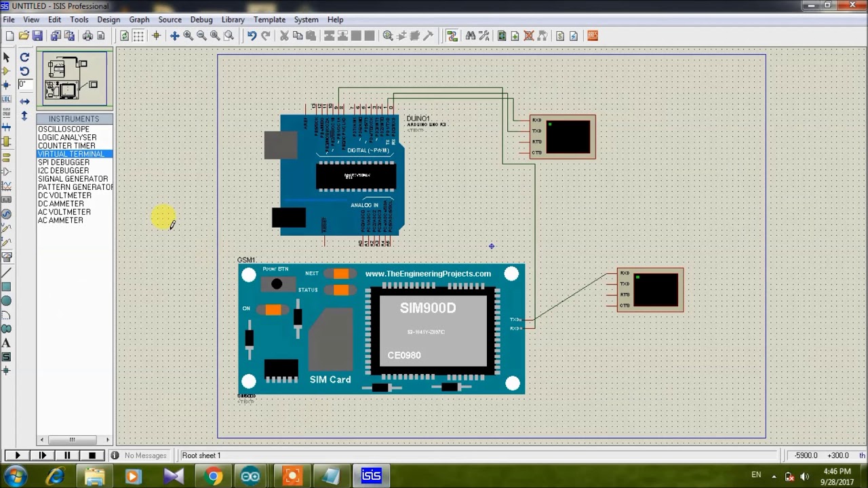Zoom out of the schematic
This screenshot has width=868, height=488.
pos(201,36)
